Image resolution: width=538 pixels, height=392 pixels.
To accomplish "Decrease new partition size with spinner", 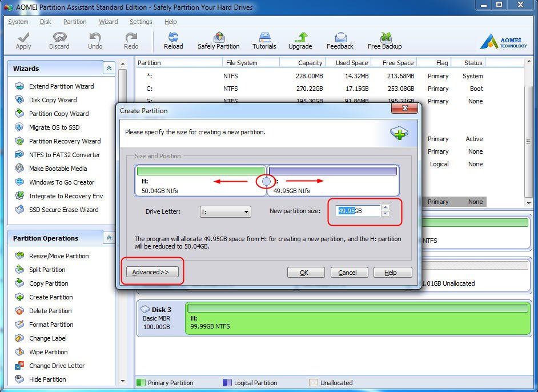I will [385, 214].
